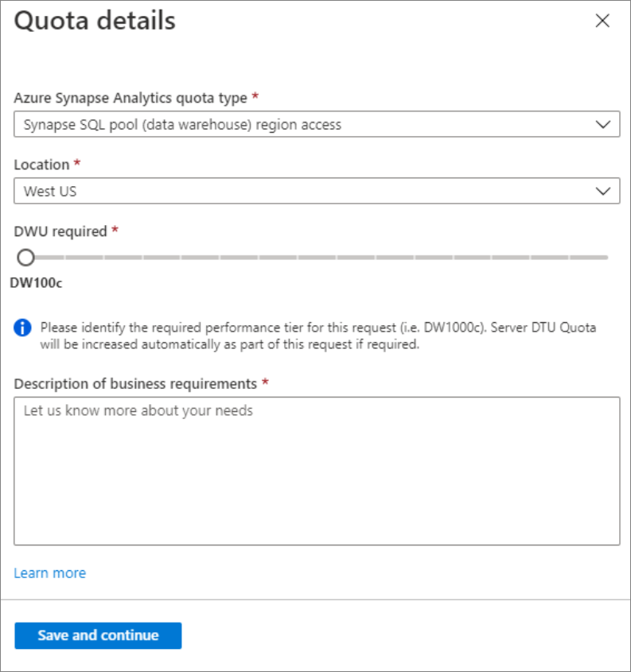The height and width of the screenshot is (672, 631).
Task: Focus the business requirements description text area
Action: point(317,471)
